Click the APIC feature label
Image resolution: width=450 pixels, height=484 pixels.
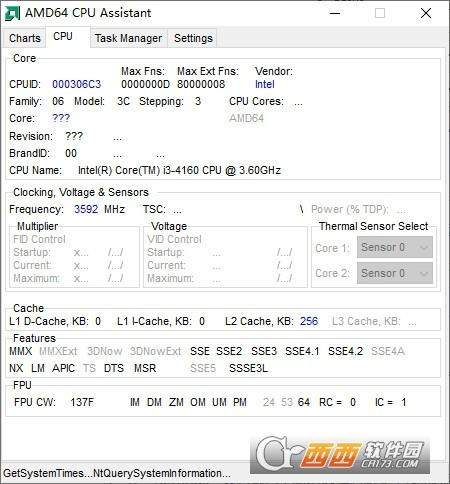coord(63,368)
